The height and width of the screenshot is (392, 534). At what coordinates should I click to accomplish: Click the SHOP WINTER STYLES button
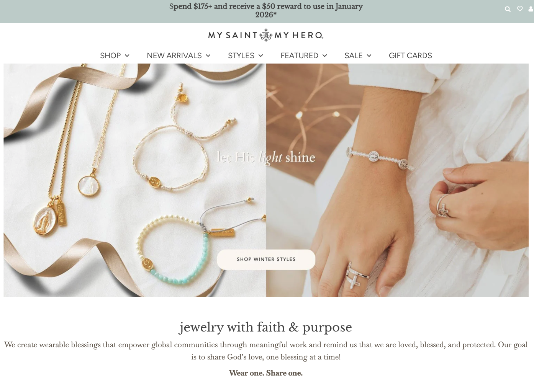266,260
